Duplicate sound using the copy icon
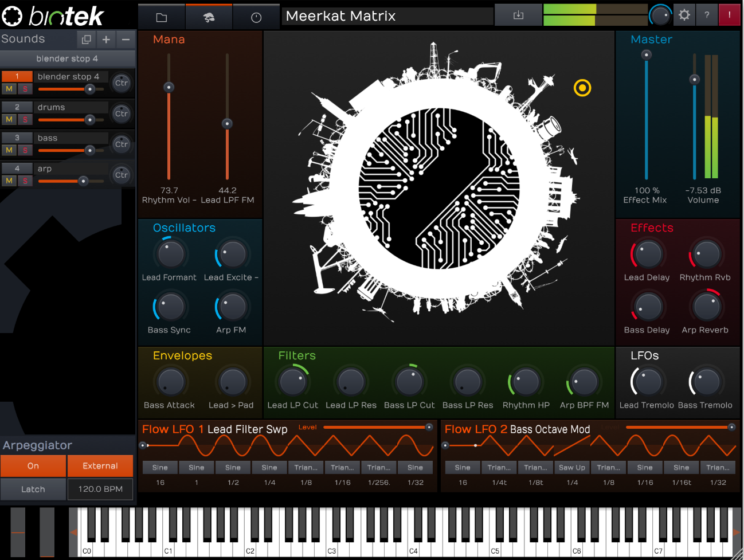744x560 pixels. 87,40
